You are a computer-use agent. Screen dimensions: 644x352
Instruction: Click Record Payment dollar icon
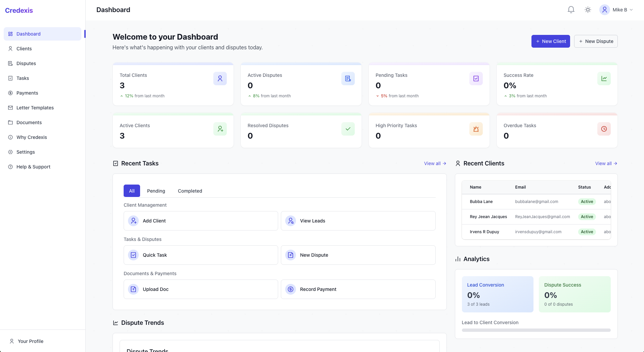tap(291, 289)
